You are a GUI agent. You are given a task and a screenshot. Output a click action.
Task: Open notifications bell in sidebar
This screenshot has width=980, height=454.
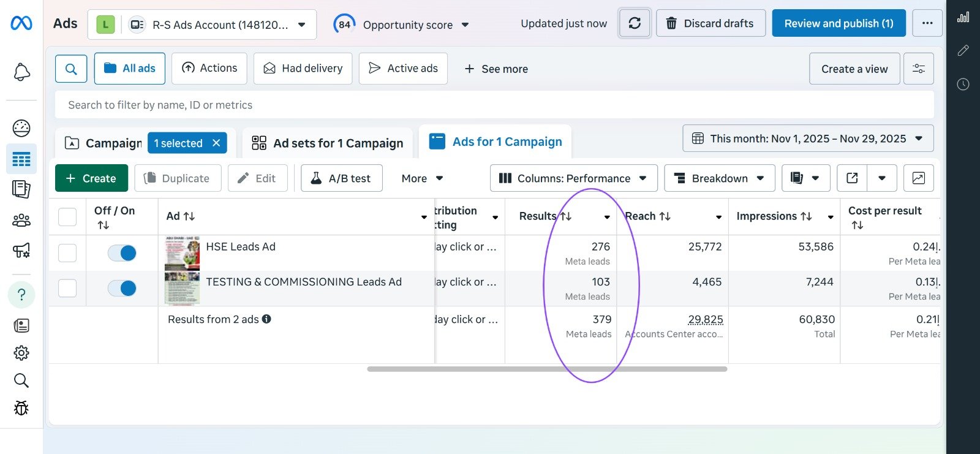(x=21, y=72)
